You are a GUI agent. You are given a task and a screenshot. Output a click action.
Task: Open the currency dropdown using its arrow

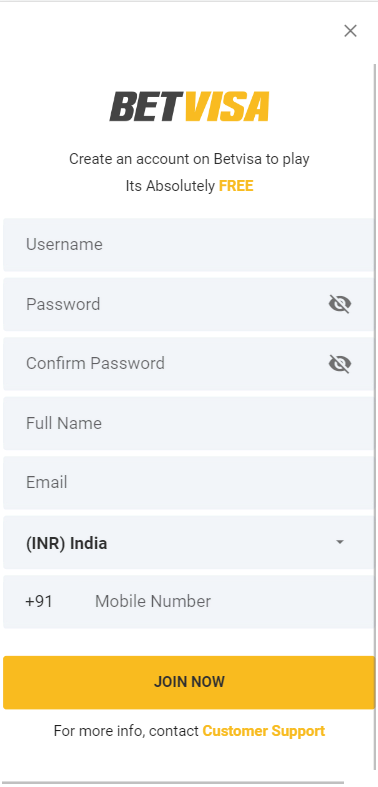tap(340, 543)
